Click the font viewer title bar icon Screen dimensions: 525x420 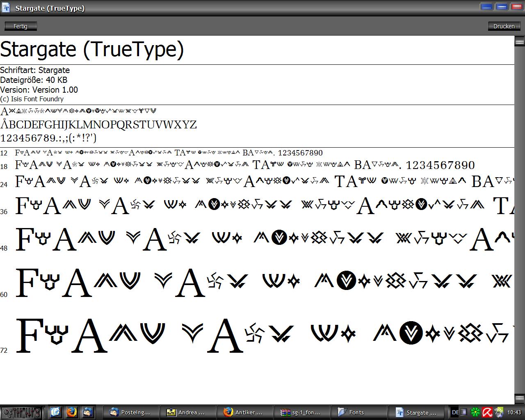[6, 7]
